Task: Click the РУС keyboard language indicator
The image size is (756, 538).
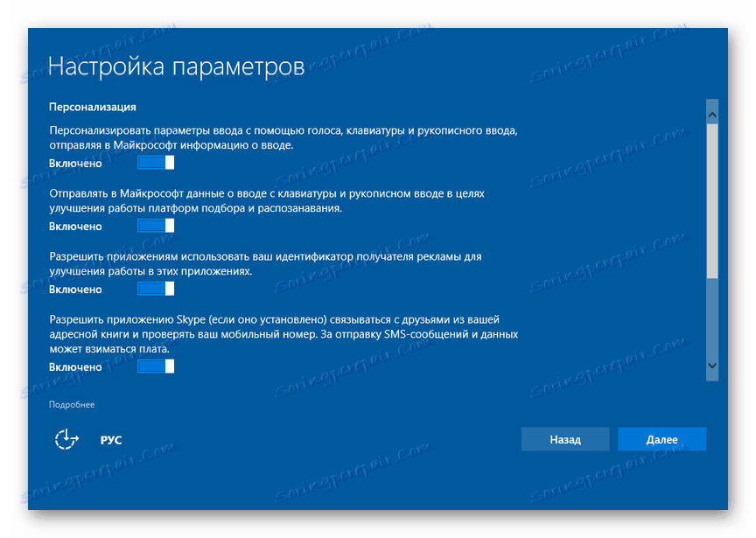Action: 111,439
